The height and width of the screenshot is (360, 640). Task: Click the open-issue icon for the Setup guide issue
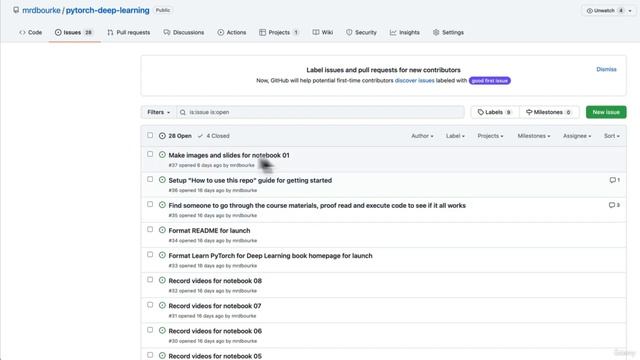point(162,180)
